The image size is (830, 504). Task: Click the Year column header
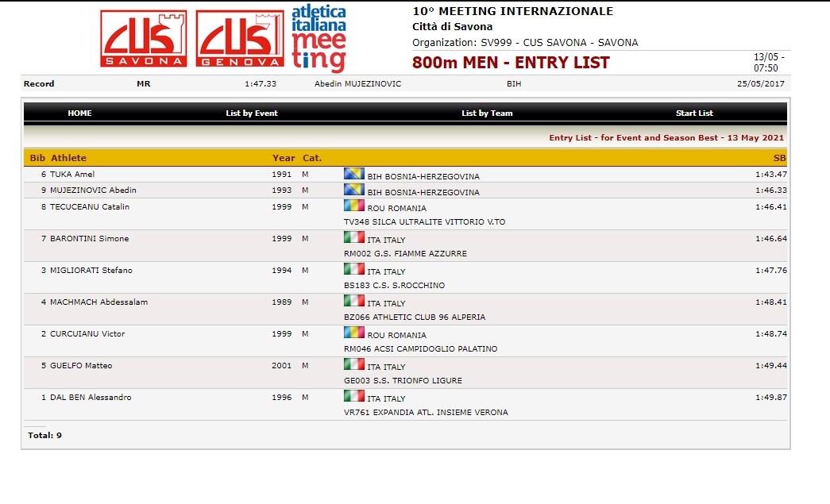(283, 158)
